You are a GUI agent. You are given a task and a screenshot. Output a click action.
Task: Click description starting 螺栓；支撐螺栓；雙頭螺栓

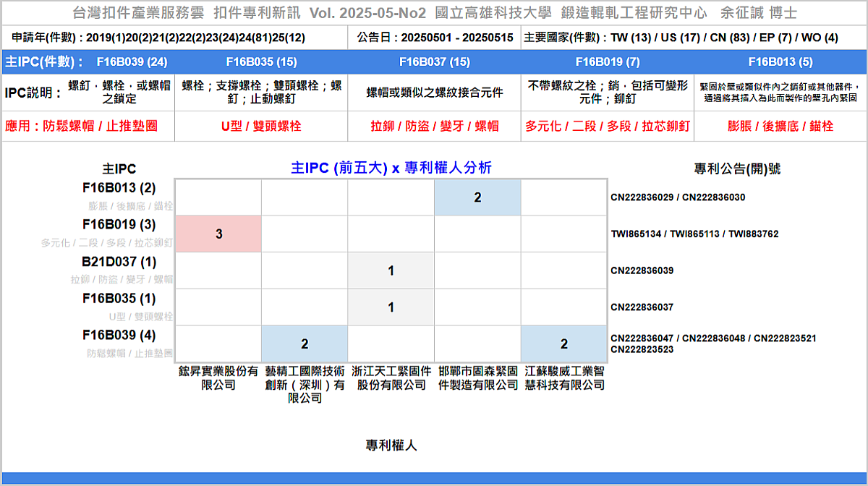[x=261, y=93]
